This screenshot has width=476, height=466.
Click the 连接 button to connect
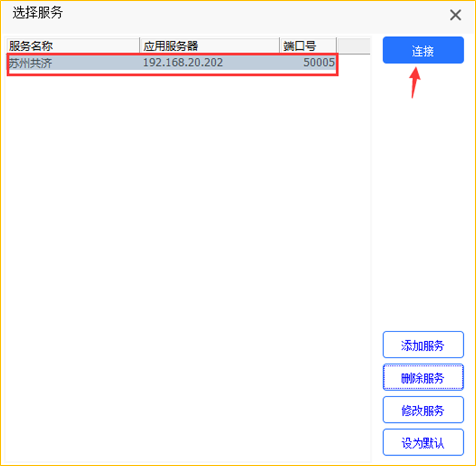[x=423, y=50]
